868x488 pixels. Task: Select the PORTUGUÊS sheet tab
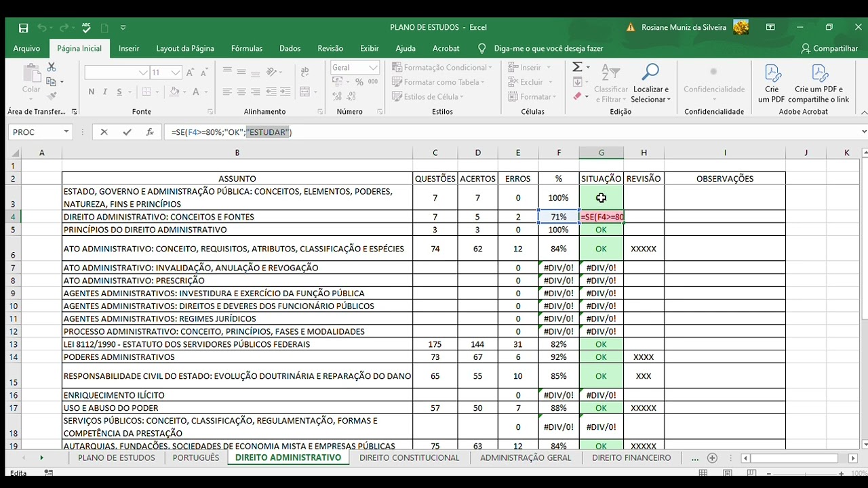coord(196,457)
